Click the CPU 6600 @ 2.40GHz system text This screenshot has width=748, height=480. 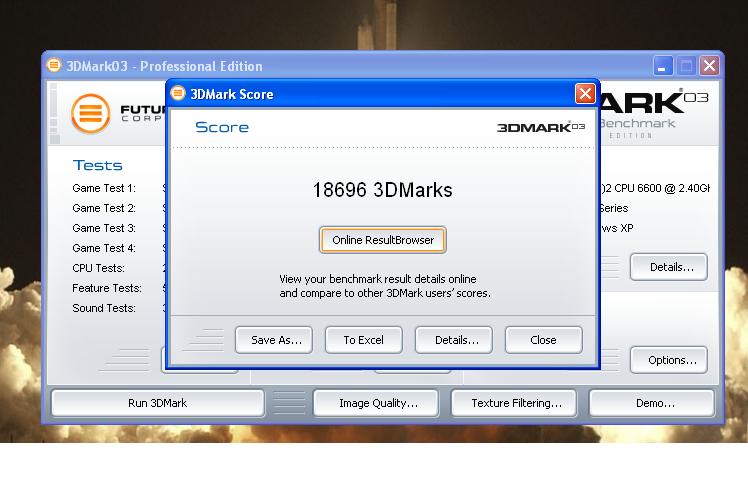655,188
